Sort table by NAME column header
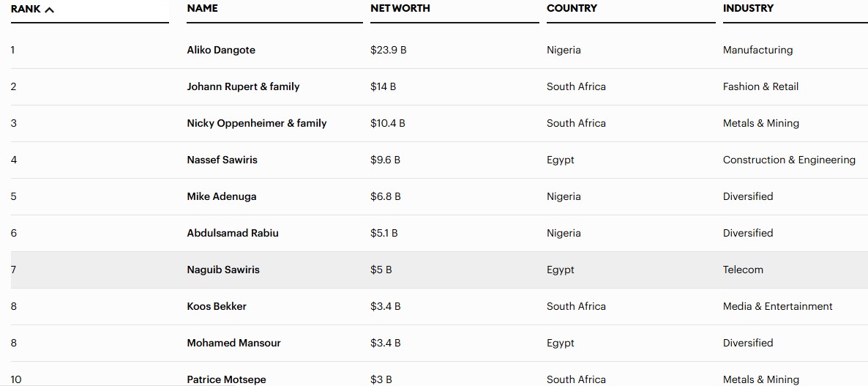Image resolution: width=868 pixels, height=386 pixels. [x=203, y=8]
